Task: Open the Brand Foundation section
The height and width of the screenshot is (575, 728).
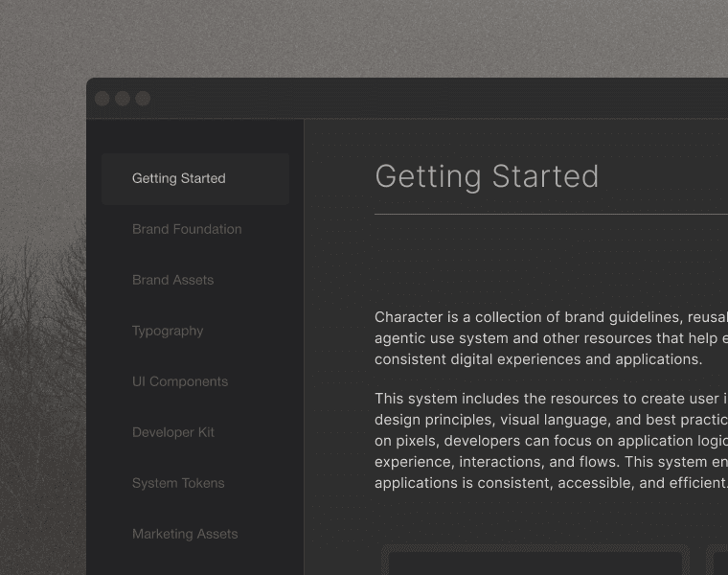Action: [x=187, y=229]
